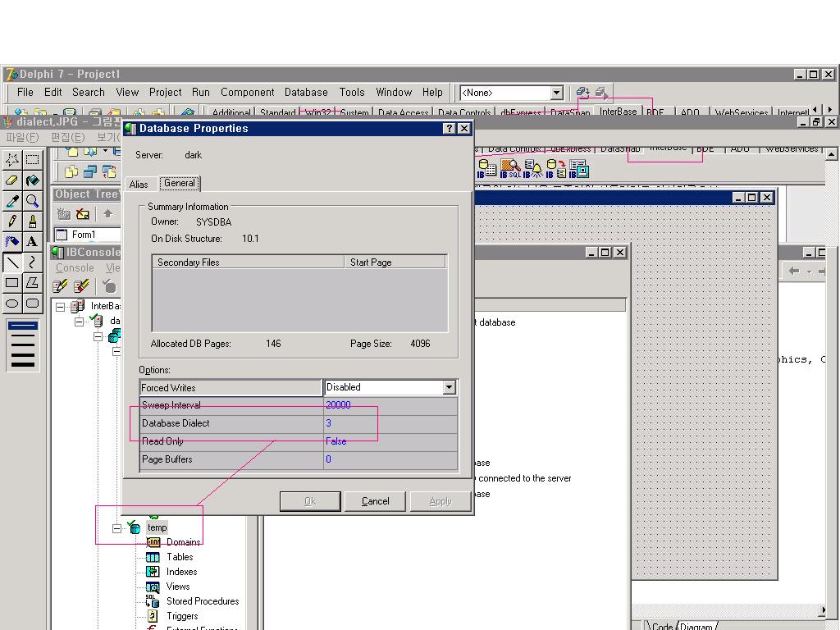Select the Curve tool in Paint

(x=32, y=262)
